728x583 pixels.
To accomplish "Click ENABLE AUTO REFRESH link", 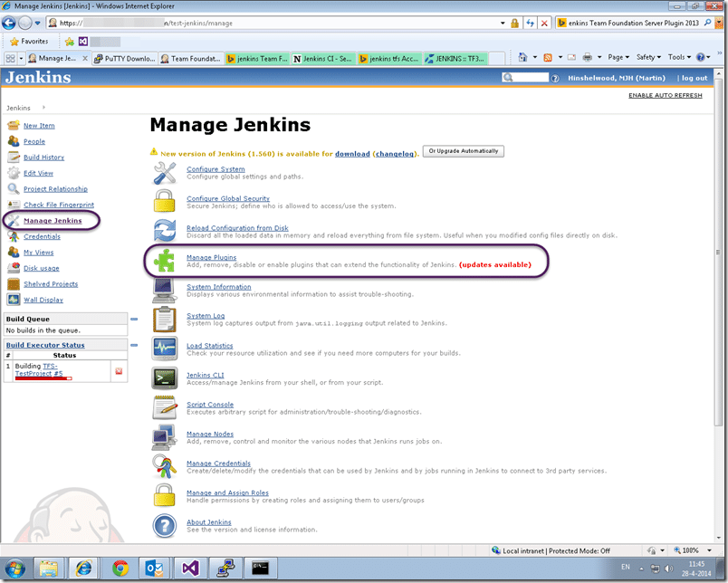I will pos(666,95).
